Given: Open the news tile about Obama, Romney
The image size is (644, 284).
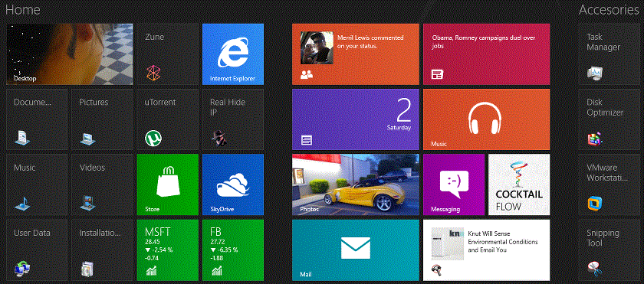Looking at the screenshot, I should (x=486, y=54).
